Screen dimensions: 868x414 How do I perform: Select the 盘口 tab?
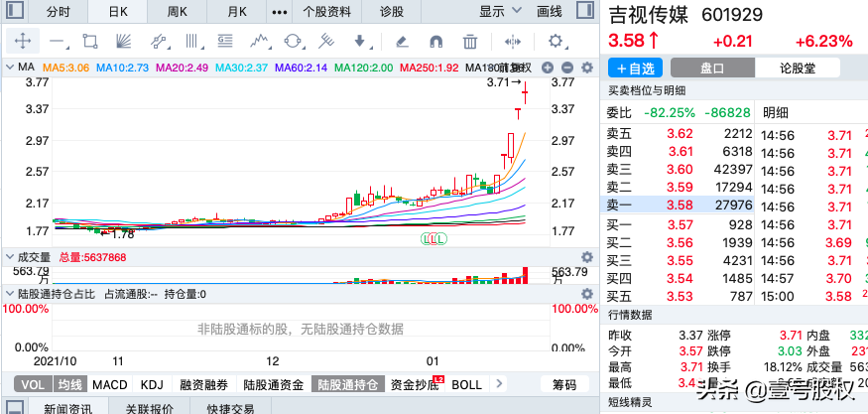tap(712, 69)
